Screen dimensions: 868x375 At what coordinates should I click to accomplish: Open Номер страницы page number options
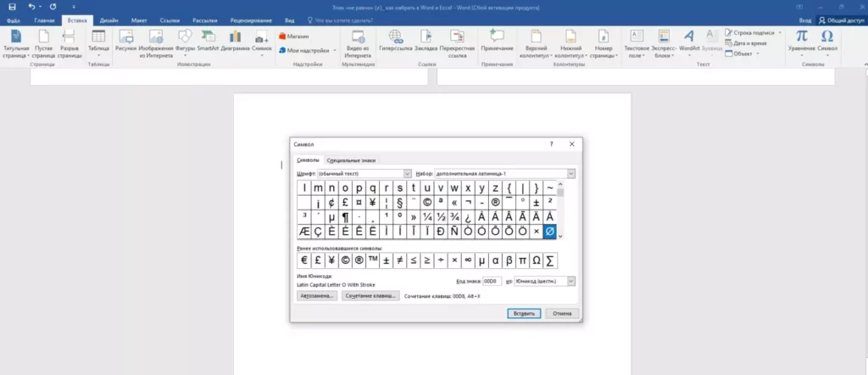click(x=603, y=44)
